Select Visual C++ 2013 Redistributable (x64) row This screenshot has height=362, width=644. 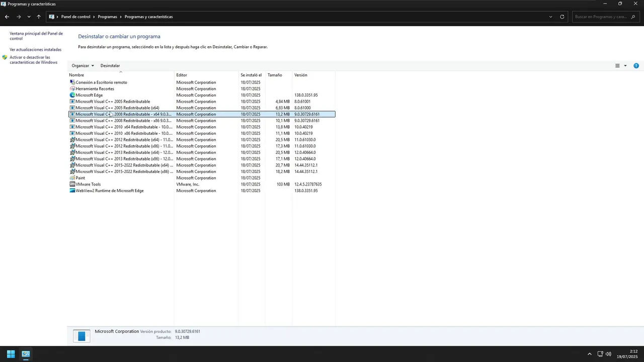(202, 152)
